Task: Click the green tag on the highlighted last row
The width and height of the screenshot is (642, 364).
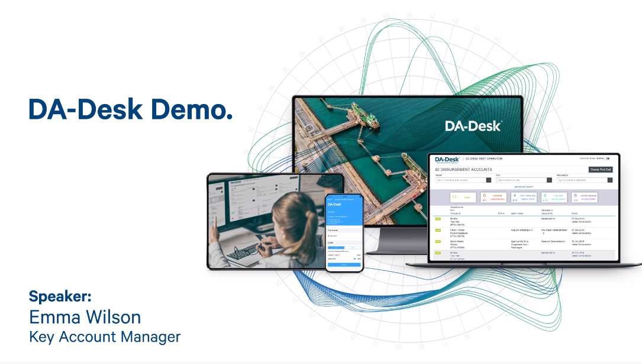Action: coord(438,253)
